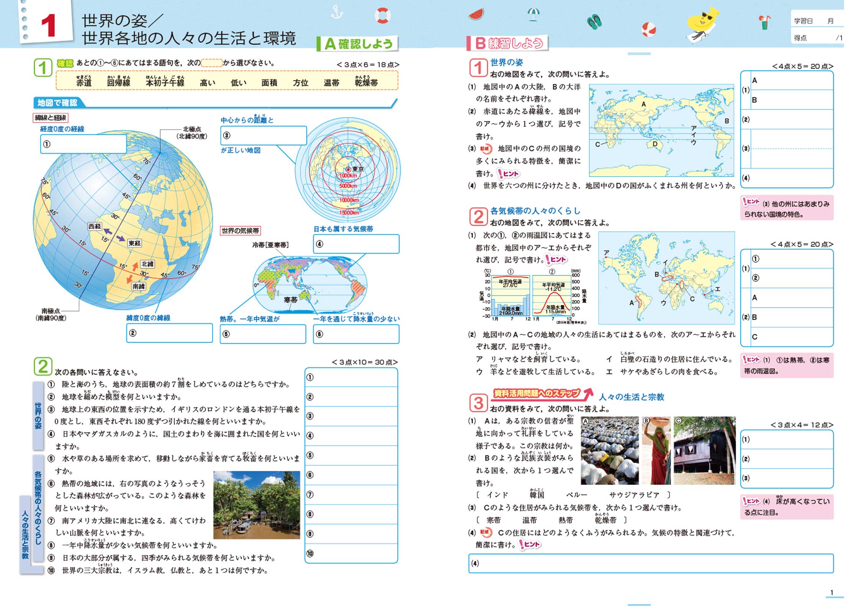Click the サウジアラビア choice in B3 (2)
This screenshot has width=868, height=613.
[x=634, y=495]
